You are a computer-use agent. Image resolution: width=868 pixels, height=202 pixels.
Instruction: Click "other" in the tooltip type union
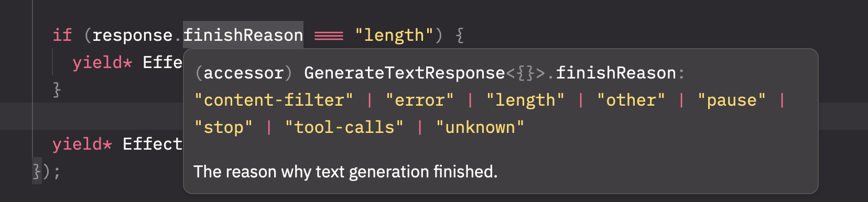pos(631,100)
